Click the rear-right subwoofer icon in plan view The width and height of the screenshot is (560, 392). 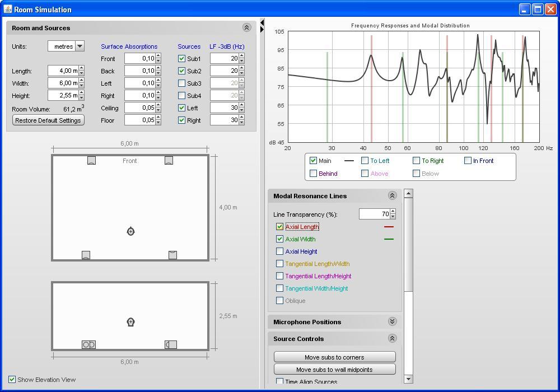tap(172, 255)
